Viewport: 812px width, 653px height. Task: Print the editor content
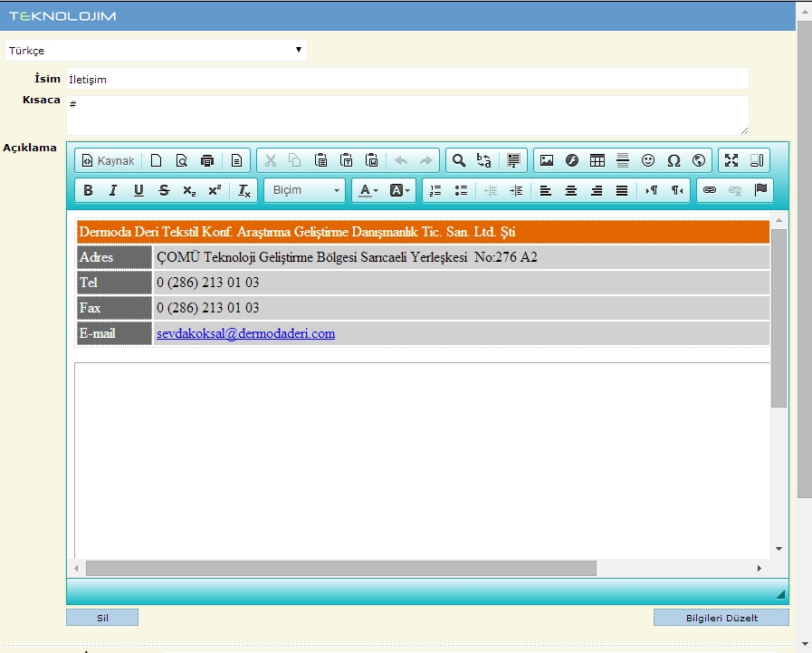tap(207, 160)
